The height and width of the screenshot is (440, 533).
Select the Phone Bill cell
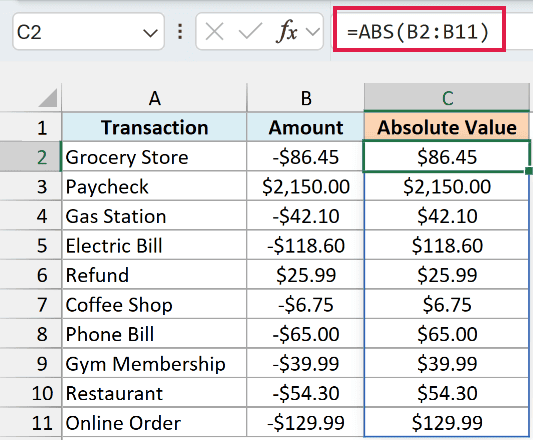click(154, 334)
